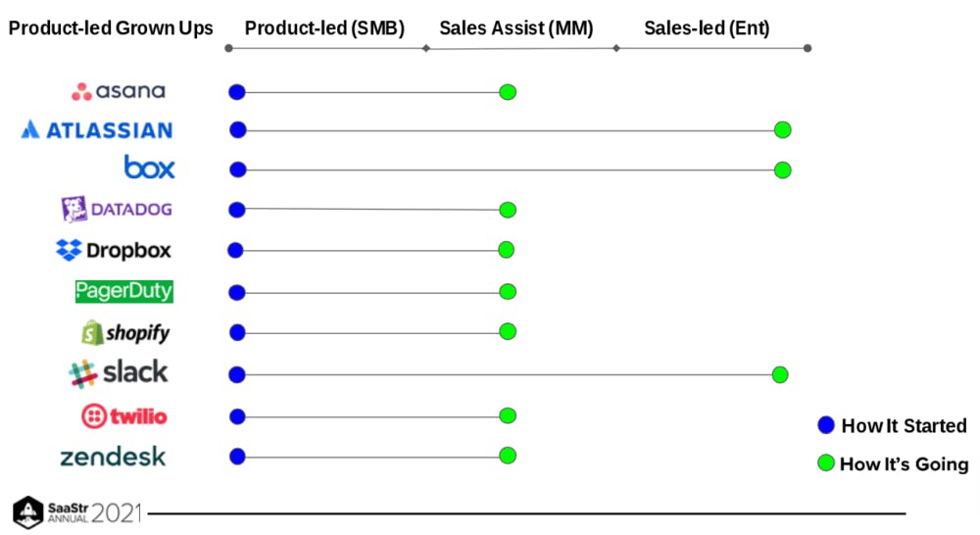Click the Atlassian logo
The image size is (980, 535).
tap(97, 129)
